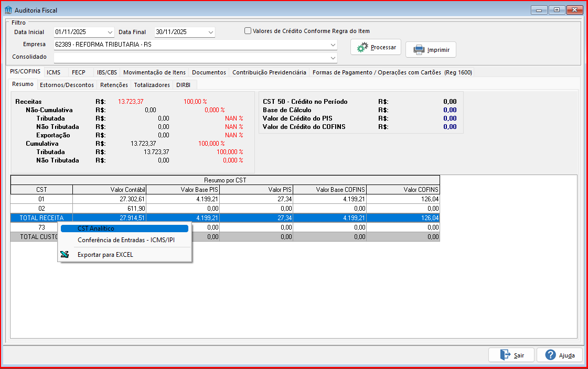Image resolution: width=588 pixels, height=369 pixels.
Task: Click CST 50 - Crédito no Período label
Action: tap(305, 102)
